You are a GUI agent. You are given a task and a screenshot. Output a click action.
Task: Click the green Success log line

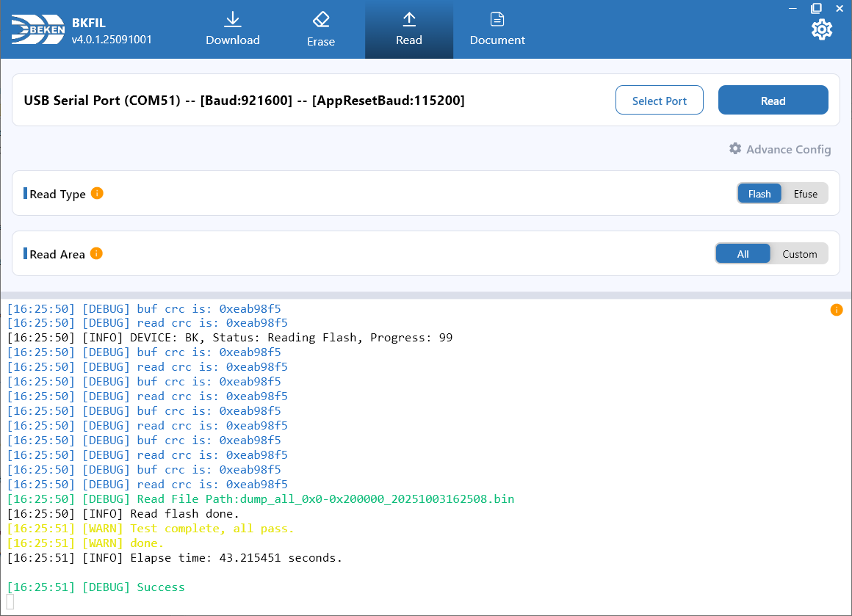coord(95,587)
